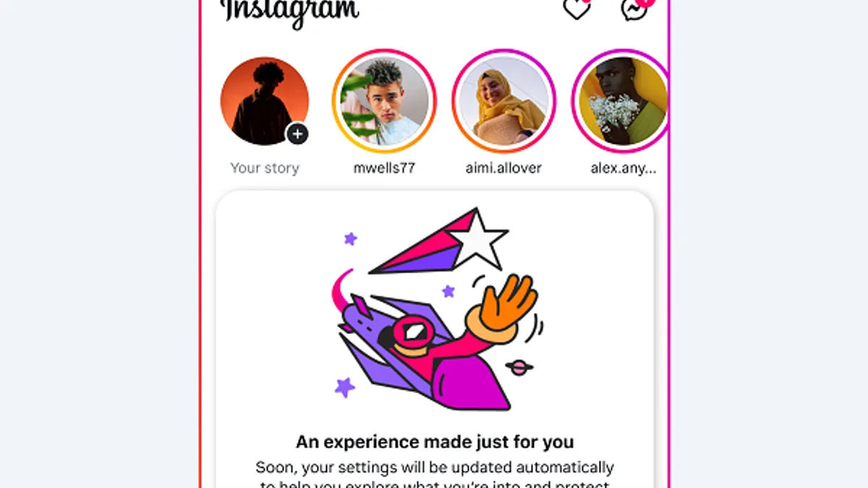Viewport: 868px width, 488px height.
Task: Click the purple star below the rocket
Action: click(x=345, y=387)
